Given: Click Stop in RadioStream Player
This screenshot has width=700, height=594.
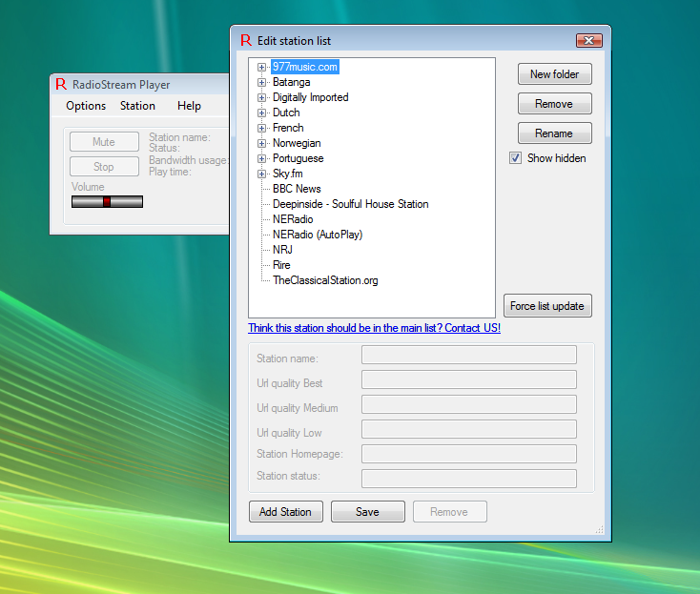Looking at the screenshot, I should pyautogui.click(x=104, y=167).
